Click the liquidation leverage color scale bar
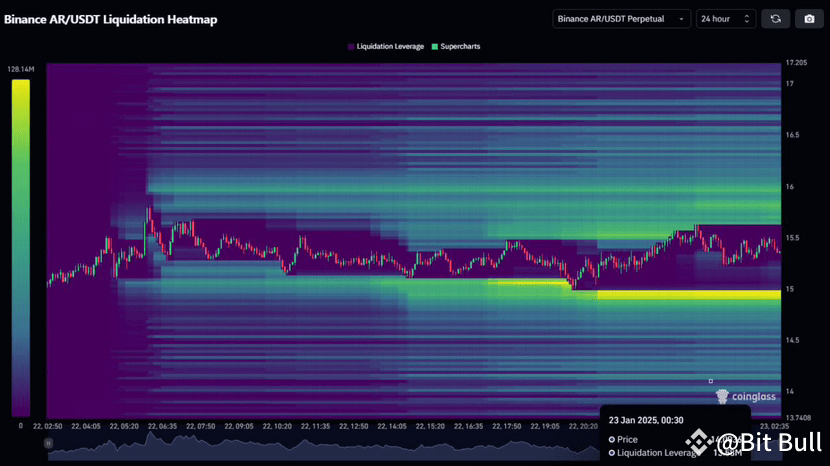This screenshot has width=830, height=466. (x=21, y=248)
